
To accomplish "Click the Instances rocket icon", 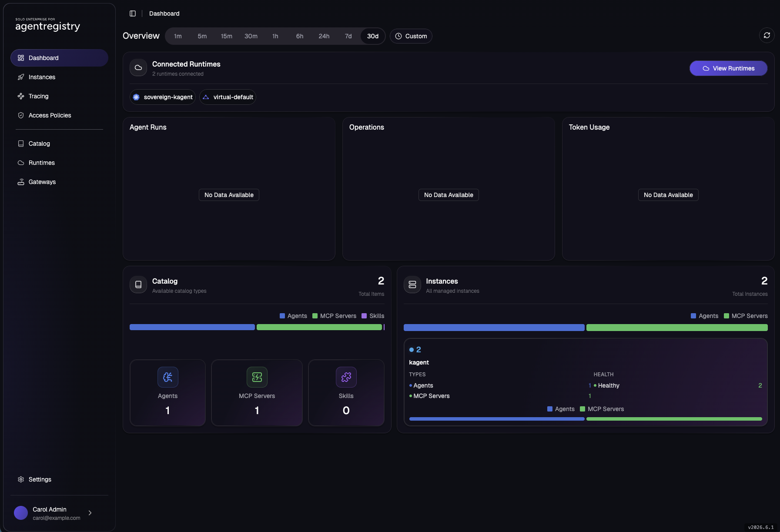I will pyautogui.click(x=21, y=77).
